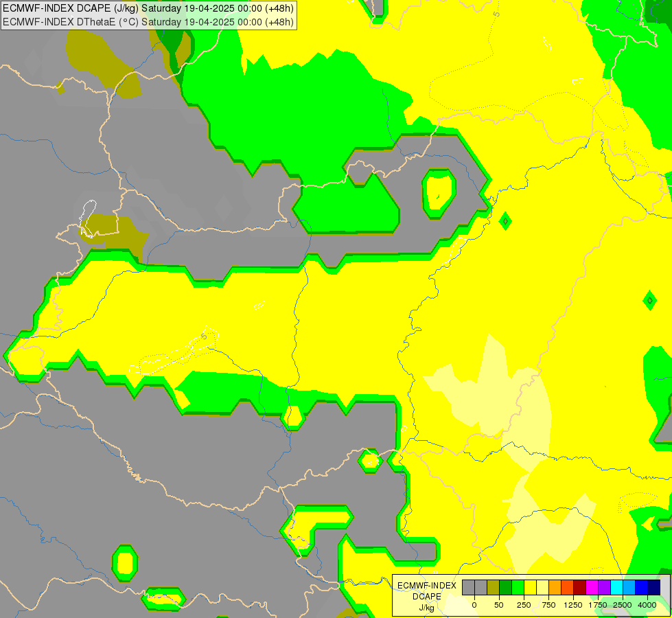
Task: Click the '0' legend scale label
Action: [474, 605]
